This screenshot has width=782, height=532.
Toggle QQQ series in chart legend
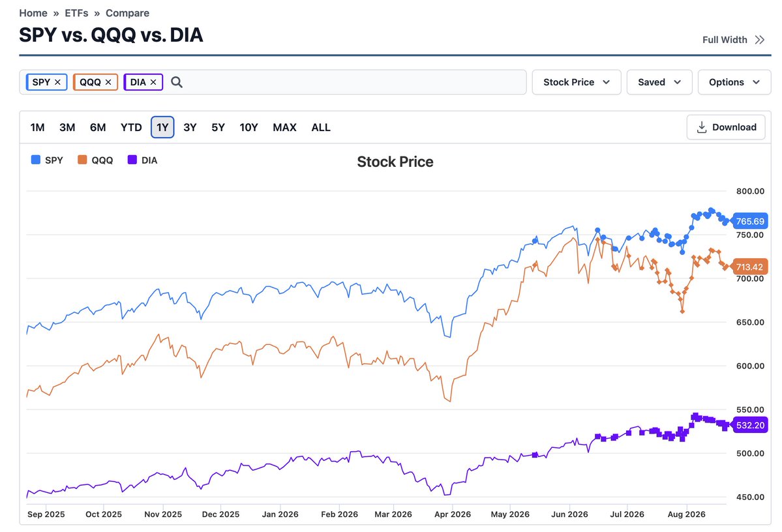pos(95,160)
